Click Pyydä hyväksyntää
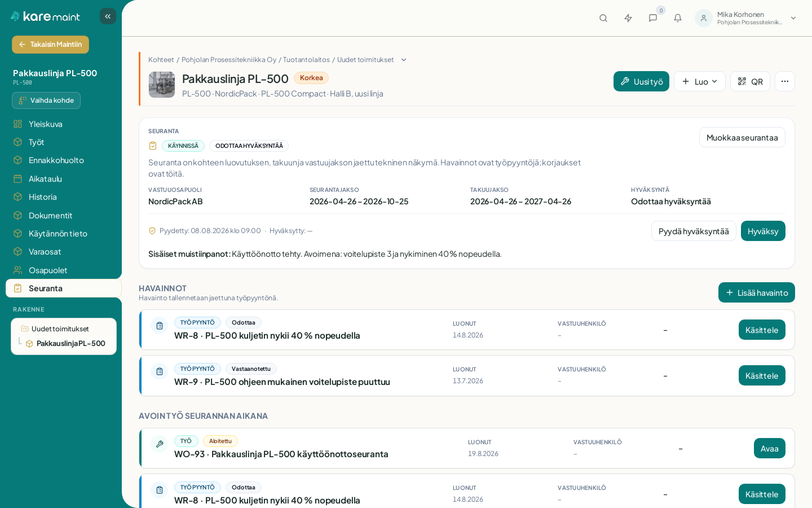Viewport: 812px width, 508px height. coord(694,231)
